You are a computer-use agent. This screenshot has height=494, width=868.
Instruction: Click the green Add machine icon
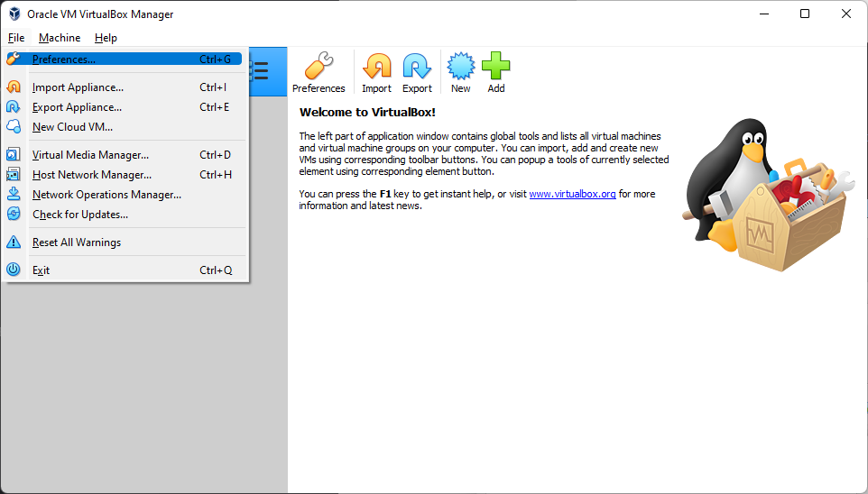click(495, 68)
